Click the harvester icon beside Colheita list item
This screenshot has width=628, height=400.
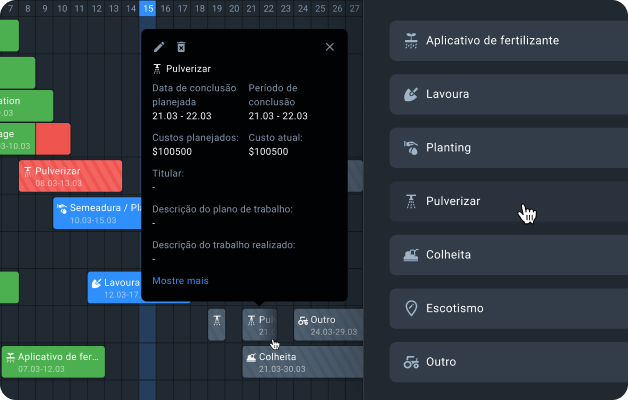click(411, 255)
